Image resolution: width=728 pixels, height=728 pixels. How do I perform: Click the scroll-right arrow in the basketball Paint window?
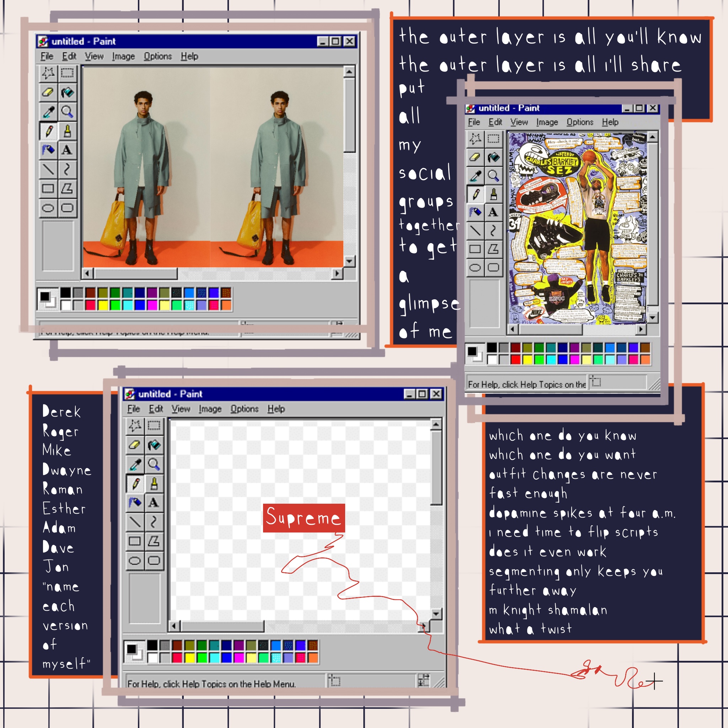click(641, 329)
